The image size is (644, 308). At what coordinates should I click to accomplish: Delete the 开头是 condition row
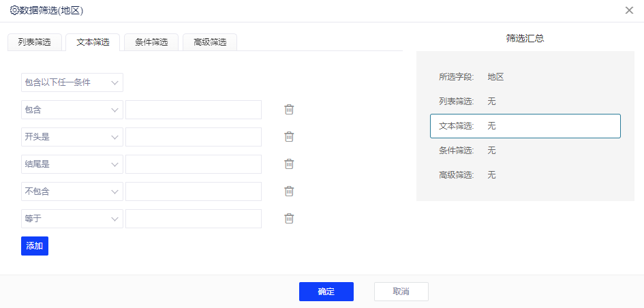pos(289,137)
